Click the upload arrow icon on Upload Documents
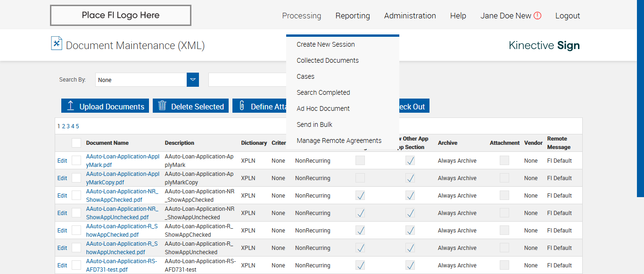The image size is (644, 274). [71, 106]
